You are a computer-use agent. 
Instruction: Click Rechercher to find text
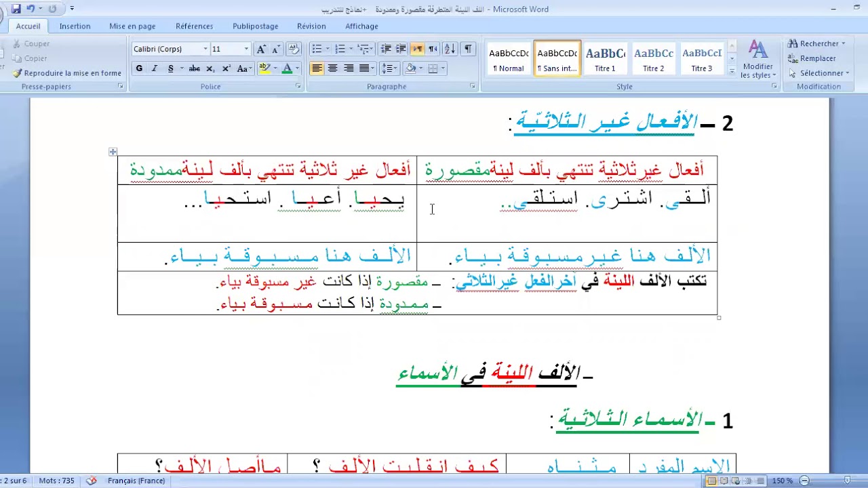point(816,43)
